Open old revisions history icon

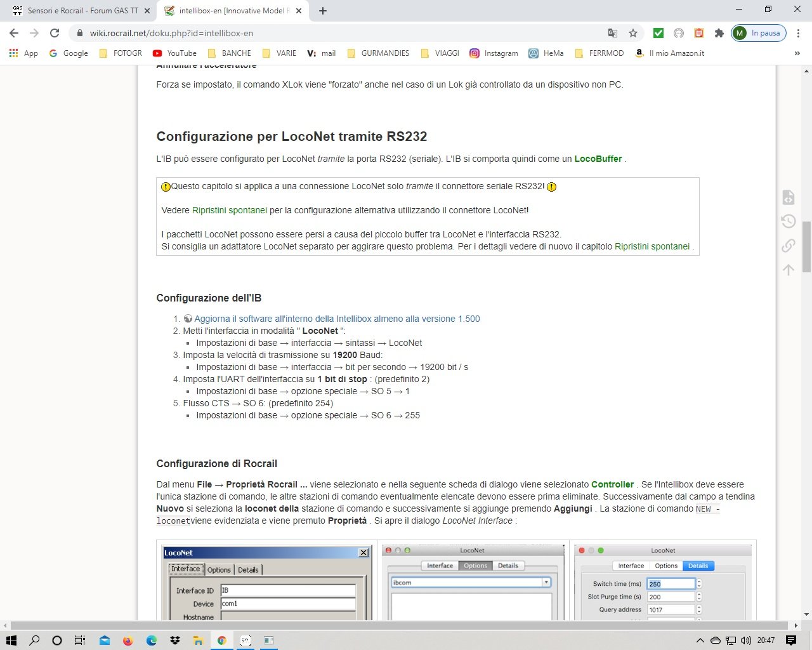788,222
